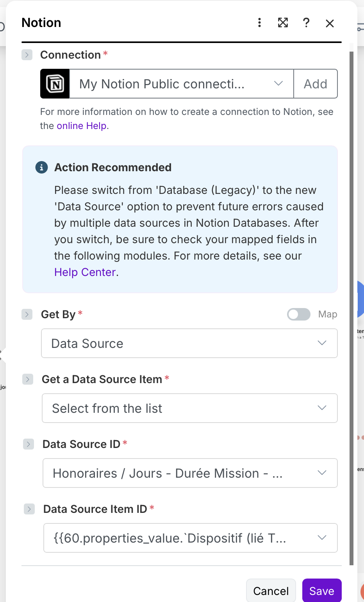This screenshot has width=364, height=602.
Task: Expand the Connection field chevron
Action: click(x=27, y=55)
